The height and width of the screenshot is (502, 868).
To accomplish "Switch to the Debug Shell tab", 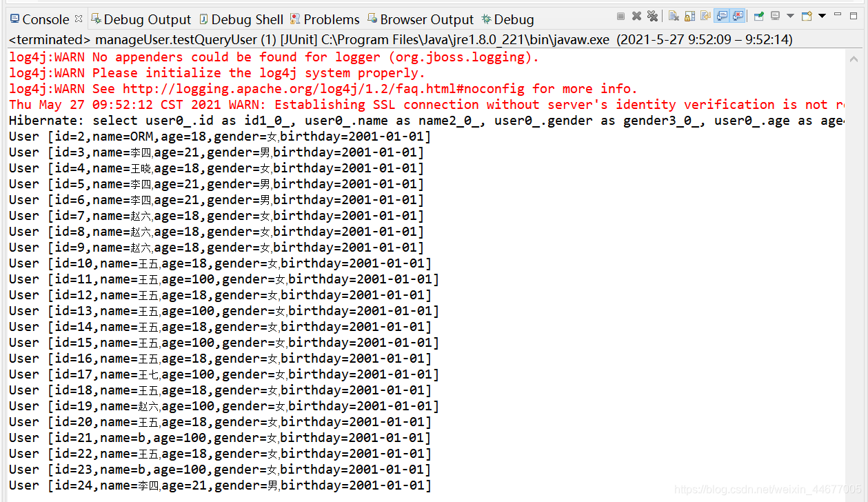I will coord(241,19).
